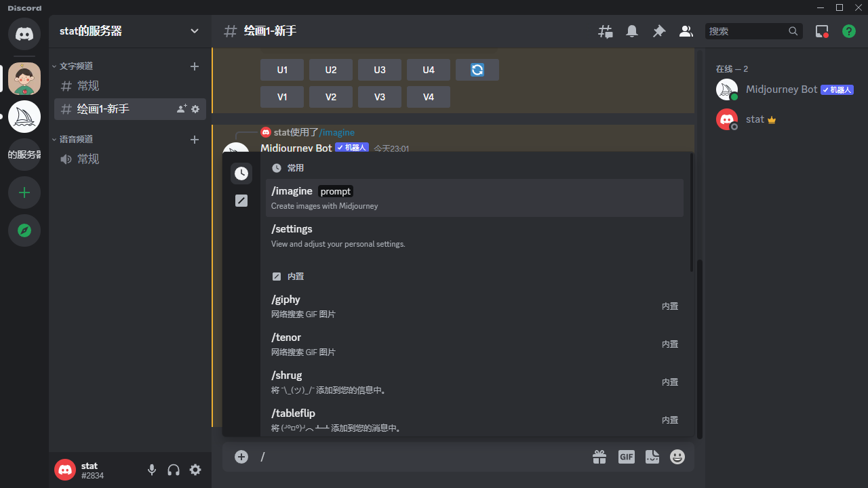Select stat in the member list
The image size is (868, 488).
[x=784, y=119]
